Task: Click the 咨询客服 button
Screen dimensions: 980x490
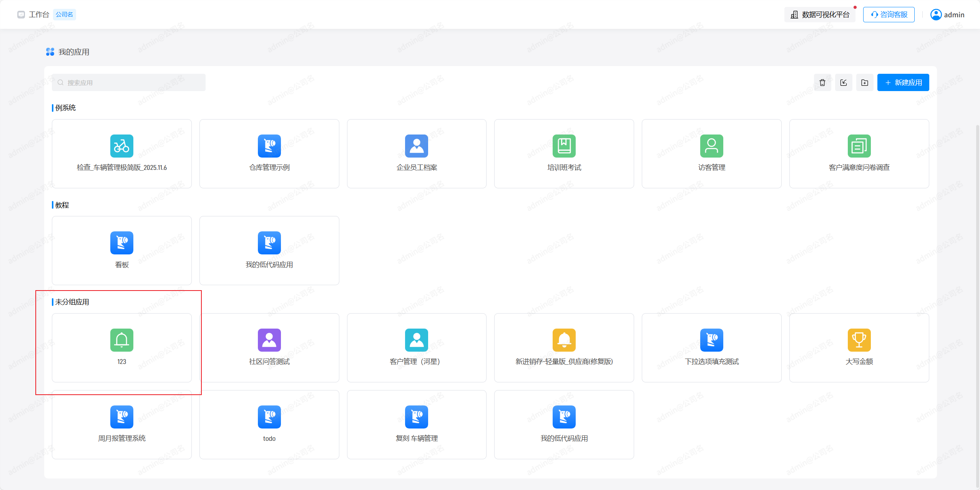Action: coord(889,15)
